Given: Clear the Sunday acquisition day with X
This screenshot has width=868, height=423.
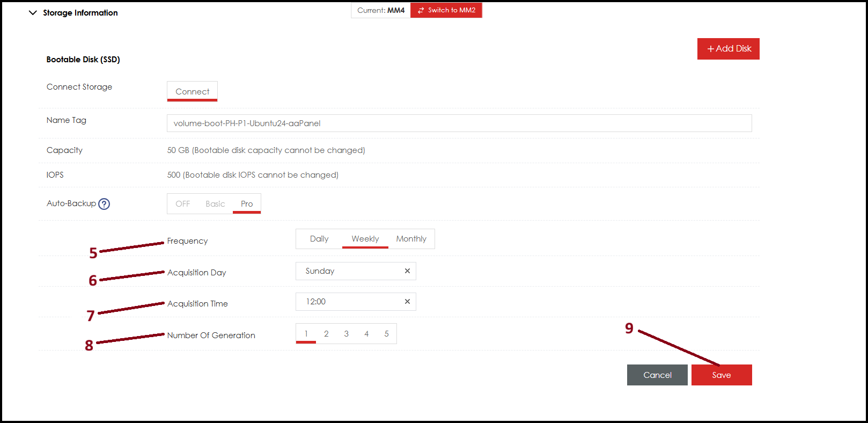Looking at the screenshot, I should (407, 271).
